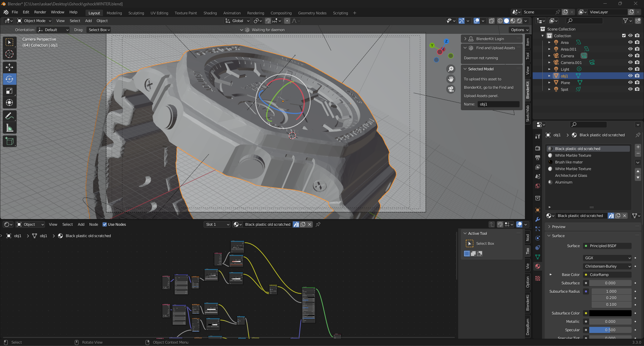Viewport: 644px width, 346px height.
Task: Select the Aluminum material slot
Action: pos(588,182)
